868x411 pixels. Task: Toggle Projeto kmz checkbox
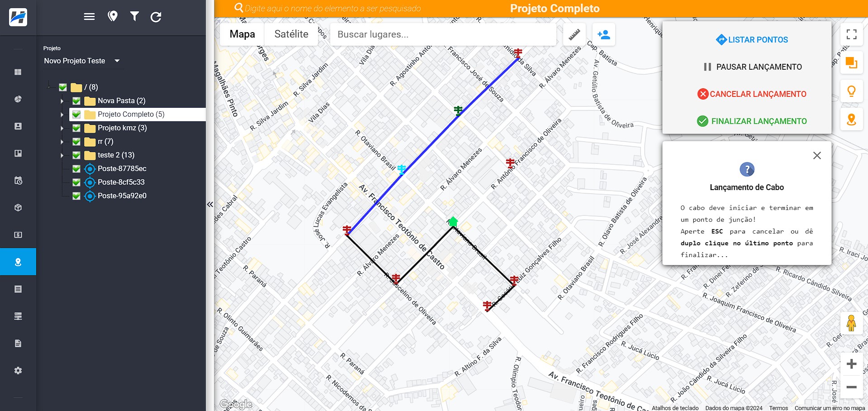tap(76, 128)
